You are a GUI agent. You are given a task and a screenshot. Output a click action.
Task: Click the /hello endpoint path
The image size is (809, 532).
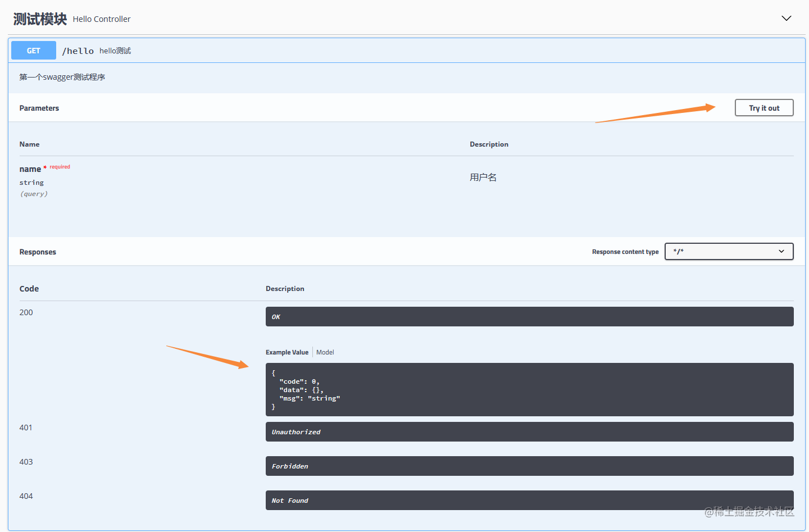pyautogui.click(x=78, y=51)
